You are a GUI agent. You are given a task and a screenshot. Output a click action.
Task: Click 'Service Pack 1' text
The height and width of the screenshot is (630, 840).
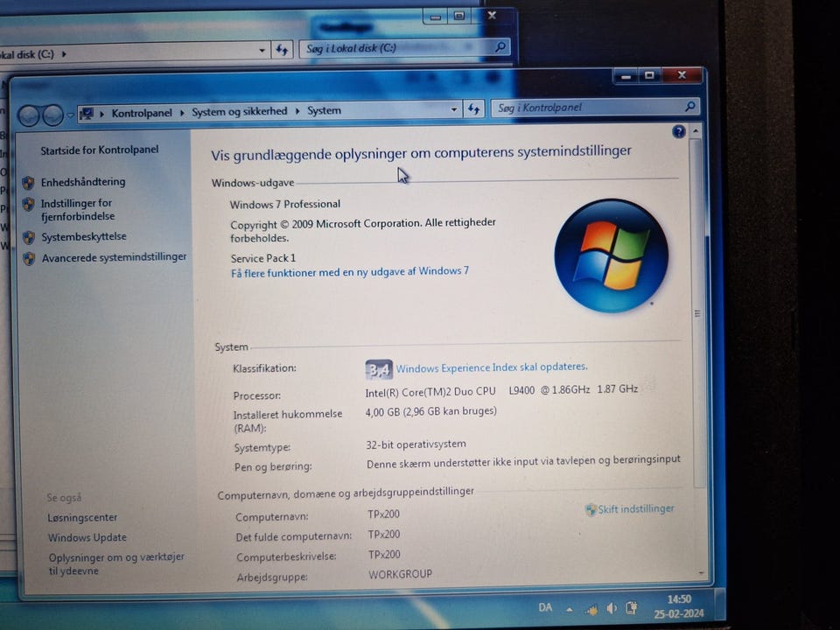[263, 258]
